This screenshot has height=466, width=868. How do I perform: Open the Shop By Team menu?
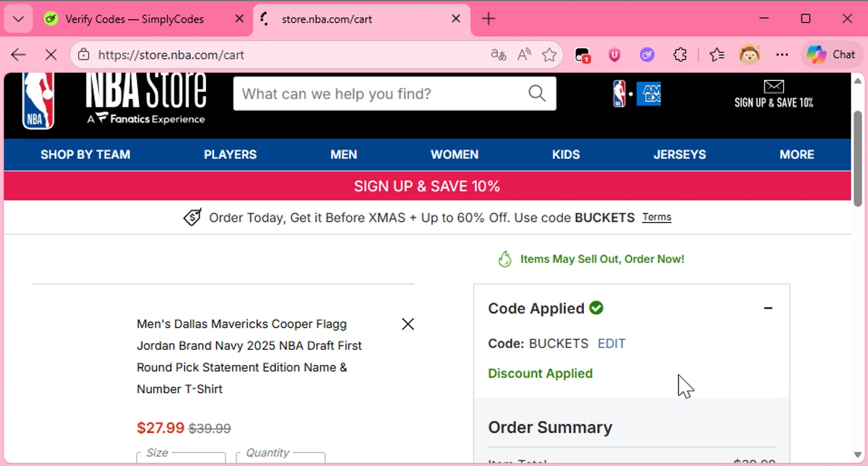click(x=85, y=154)
